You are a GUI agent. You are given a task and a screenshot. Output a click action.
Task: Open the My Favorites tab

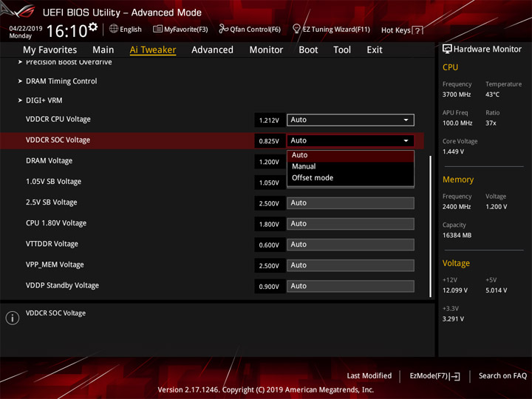click(x=50, y=50)
